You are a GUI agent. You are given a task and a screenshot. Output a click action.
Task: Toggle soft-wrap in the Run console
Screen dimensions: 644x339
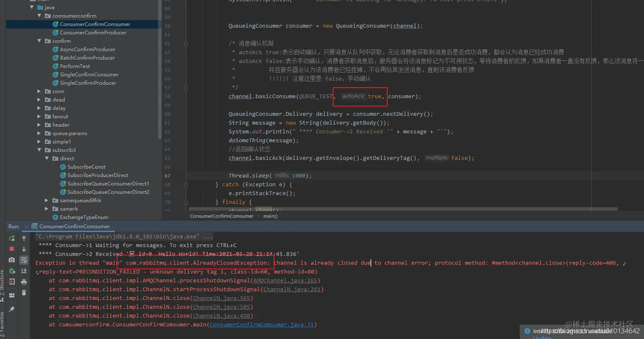[x=24, y=260]
